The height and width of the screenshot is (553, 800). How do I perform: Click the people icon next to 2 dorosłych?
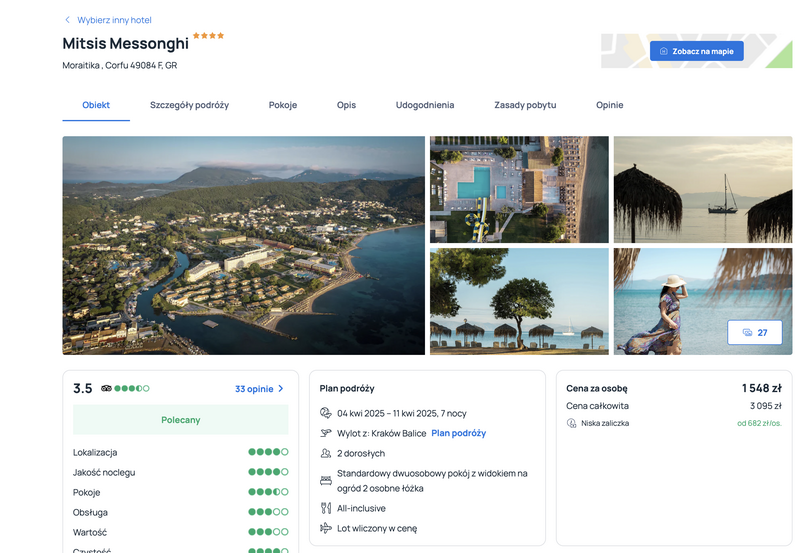326,453
